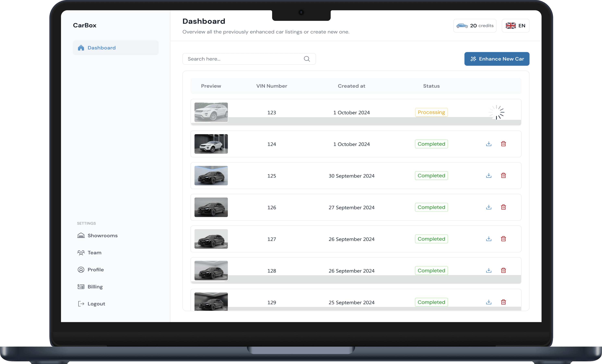This screenshot has width=602, height=364.
Task: Select Logout in the sidebar
Action: pos(96,304)
